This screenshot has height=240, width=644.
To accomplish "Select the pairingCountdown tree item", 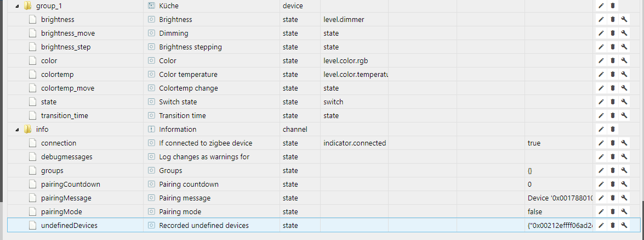I will (70, 184).
